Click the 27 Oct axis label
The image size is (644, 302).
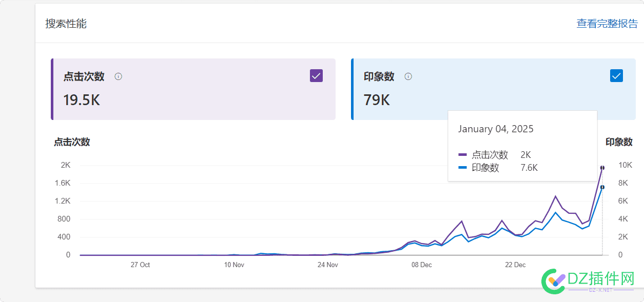pos(140,265)
